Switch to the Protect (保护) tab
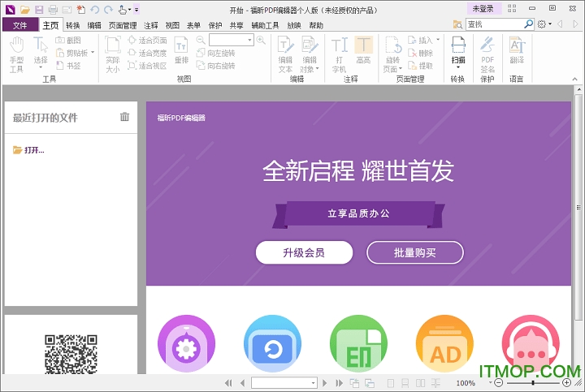This screenshot has width=585, height=392. tap(214, 25)
